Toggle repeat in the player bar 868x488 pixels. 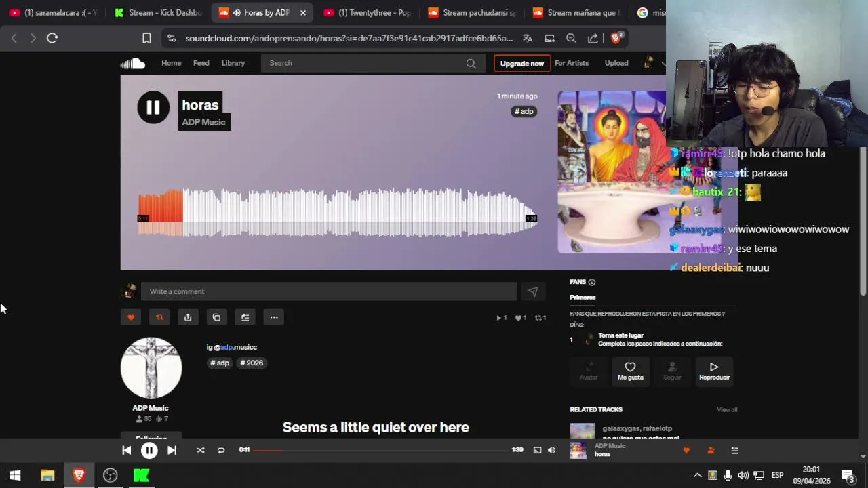pyautogui.click(x=221, y=450)
